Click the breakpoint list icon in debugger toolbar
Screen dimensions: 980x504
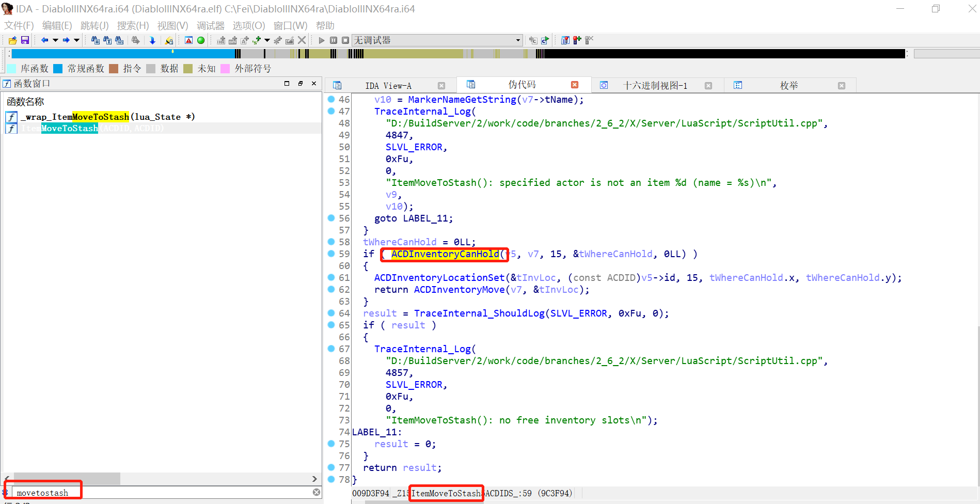coord(565,40)
